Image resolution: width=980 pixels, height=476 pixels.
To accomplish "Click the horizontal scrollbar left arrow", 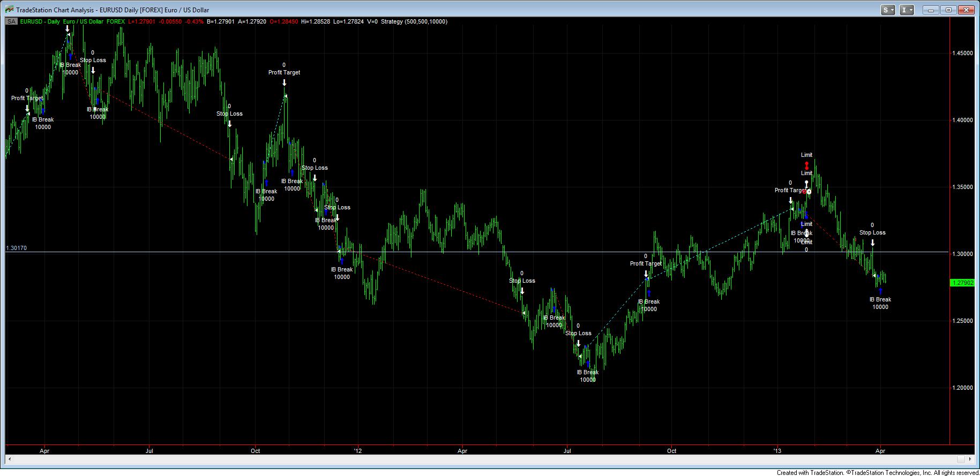I will (9, 459).
